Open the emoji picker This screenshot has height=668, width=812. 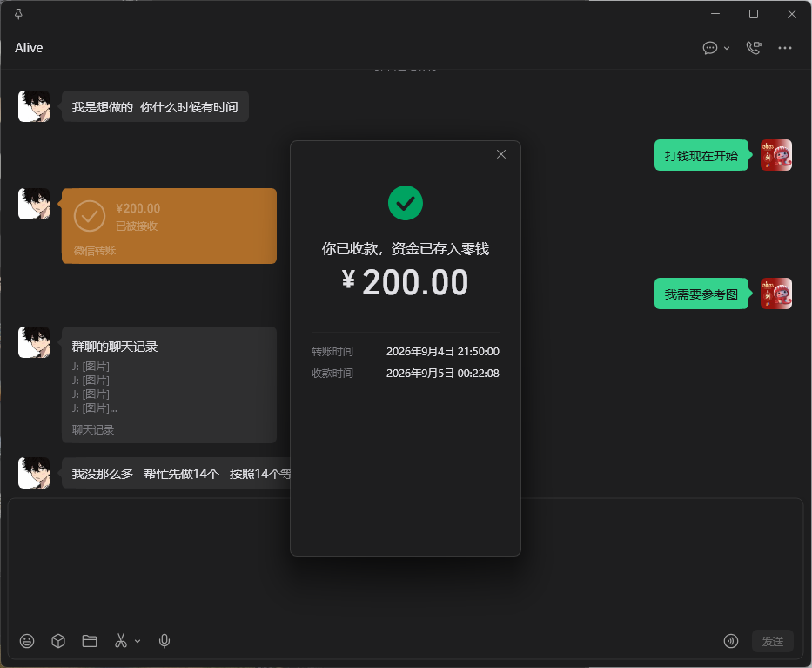coord(27,641)
